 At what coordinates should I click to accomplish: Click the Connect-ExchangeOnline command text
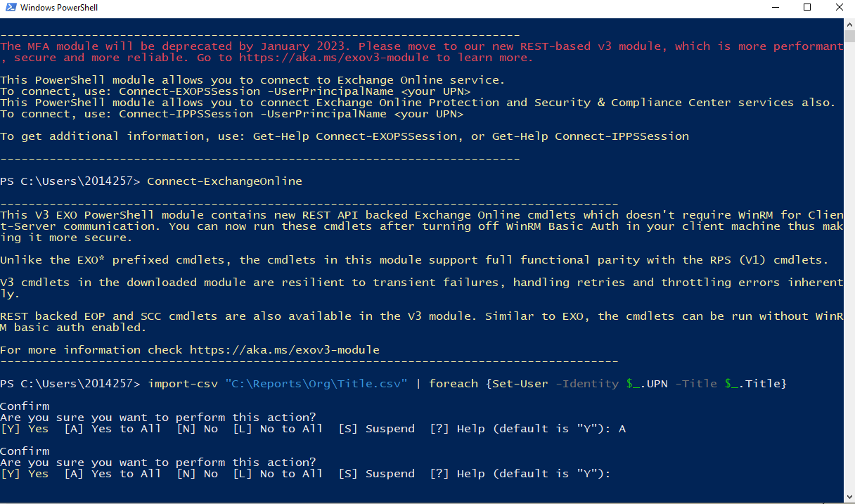click(224, 181)
